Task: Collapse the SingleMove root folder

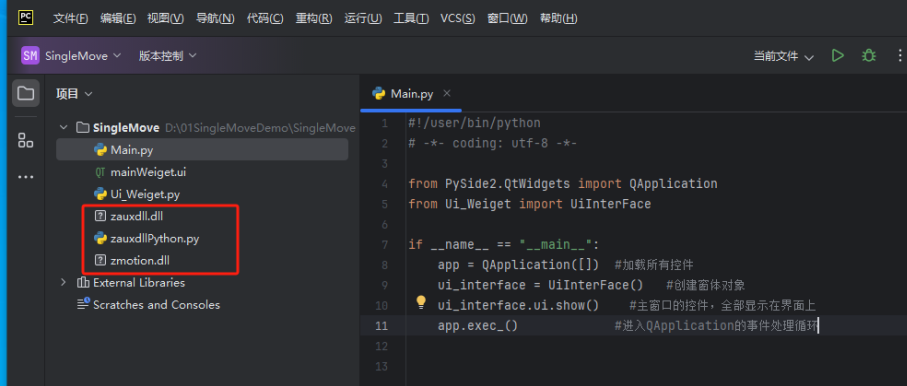Action: (64, 128)
